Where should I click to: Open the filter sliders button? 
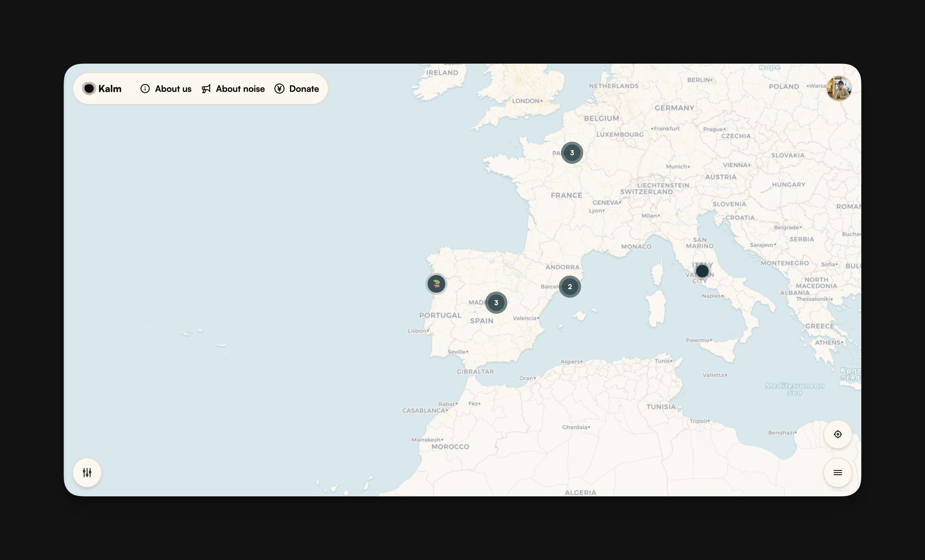(87, 473)
